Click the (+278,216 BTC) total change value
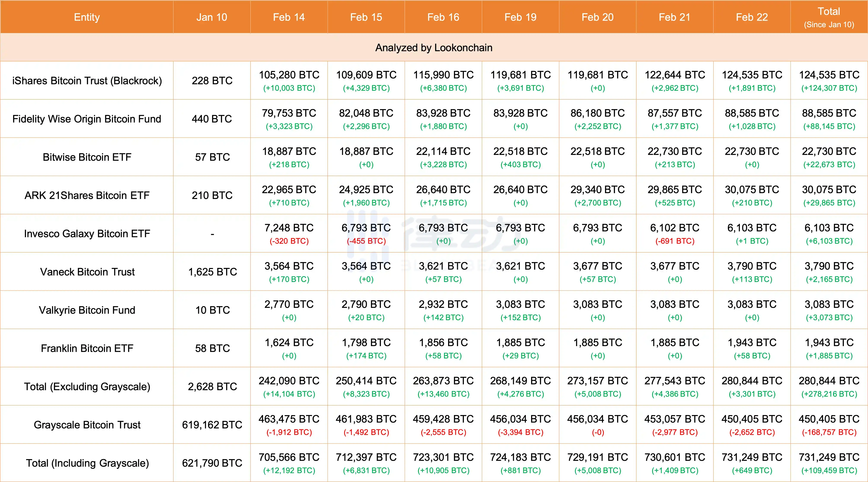Viewport: 868px width, 482px height. click(829, 394)
